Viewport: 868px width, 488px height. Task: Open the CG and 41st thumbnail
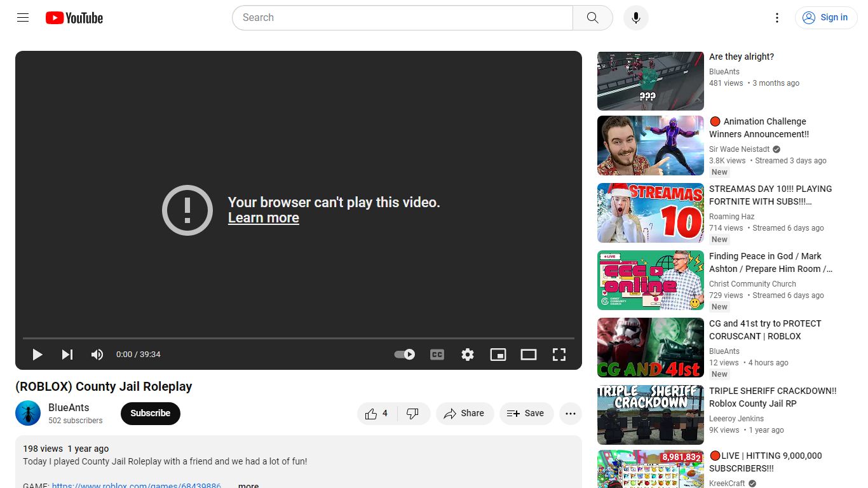pyautogui.click(x=651, y=348)
